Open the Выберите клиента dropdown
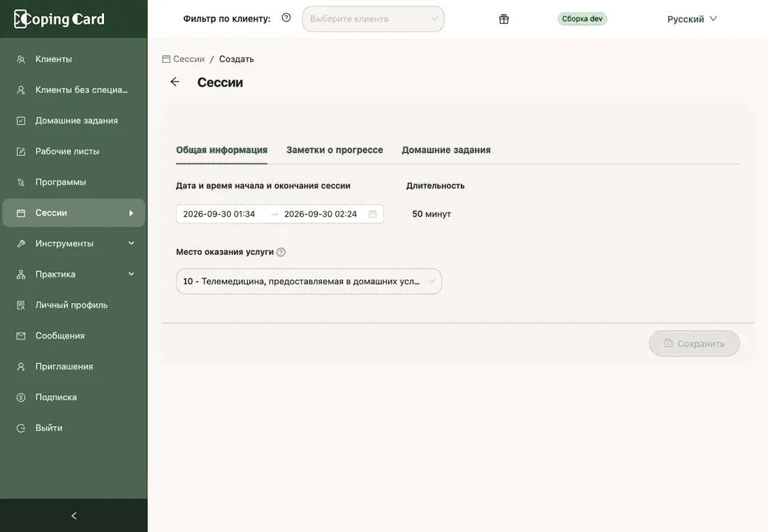This screenshot has width=768, height=532. [373, 19]
